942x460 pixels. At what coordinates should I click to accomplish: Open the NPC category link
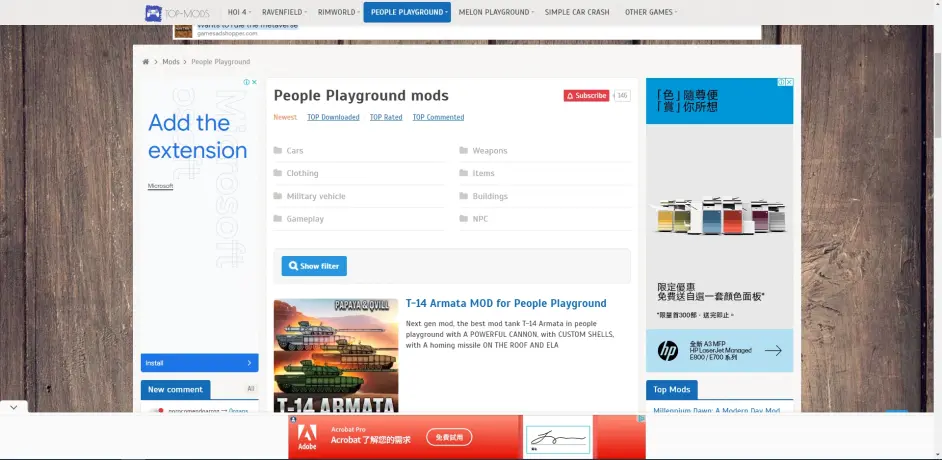pyautogui.click(x=480, y=219)
